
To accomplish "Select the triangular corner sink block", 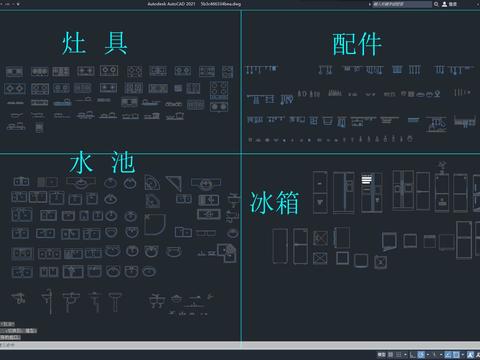I will [x=174, y=183].
